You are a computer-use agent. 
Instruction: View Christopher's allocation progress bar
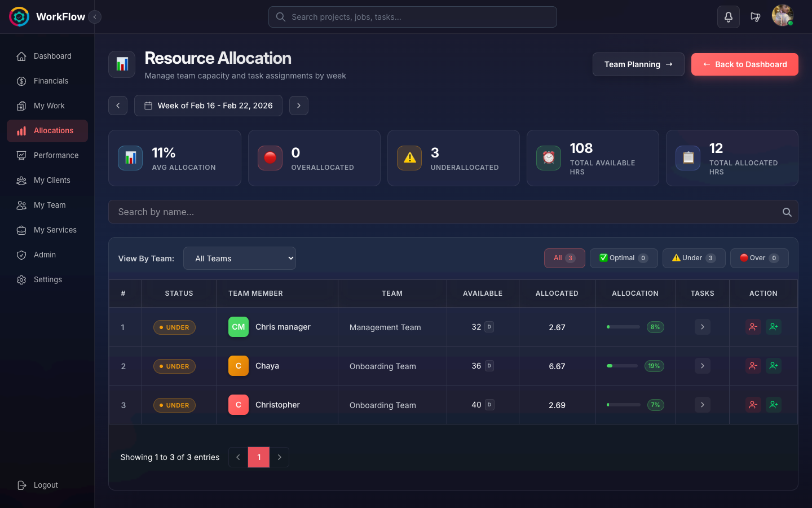pos(622,405)
